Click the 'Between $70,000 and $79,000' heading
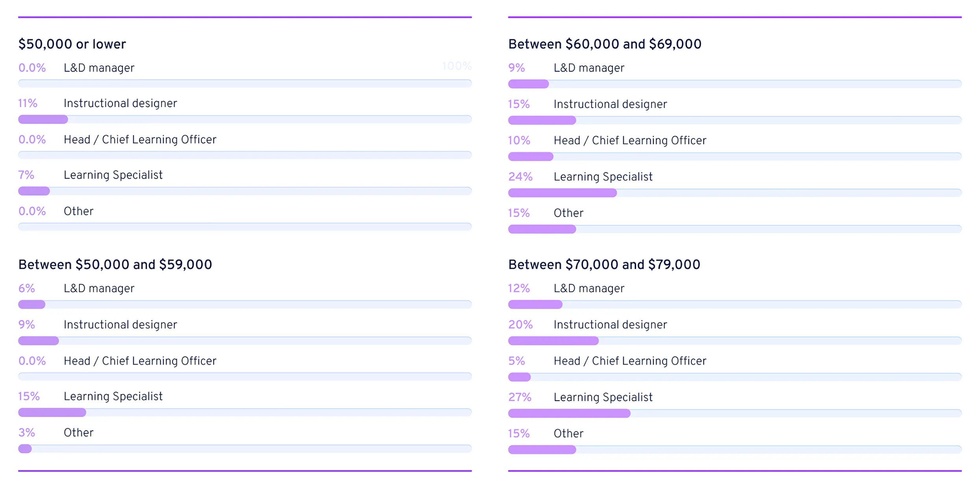 [604, 264]
